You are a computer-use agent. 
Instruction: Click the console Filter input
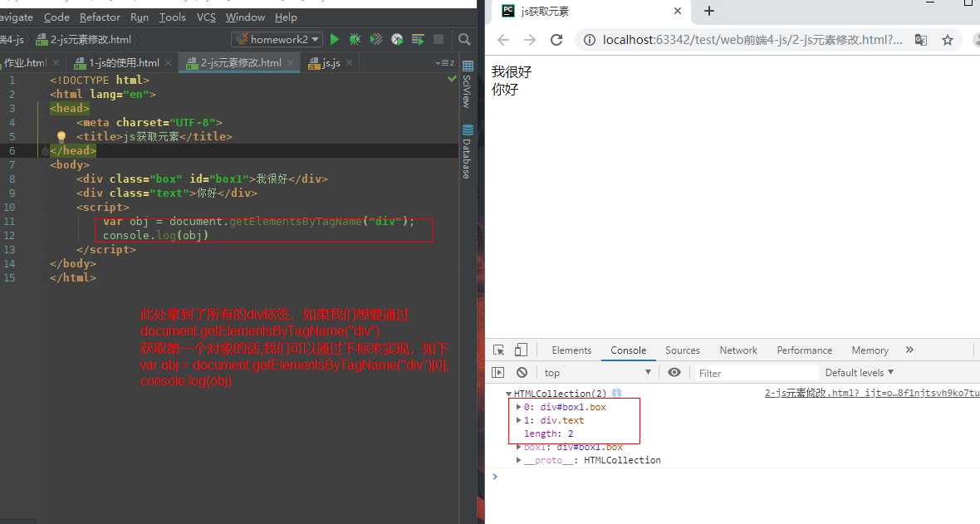tap(757, 373)
